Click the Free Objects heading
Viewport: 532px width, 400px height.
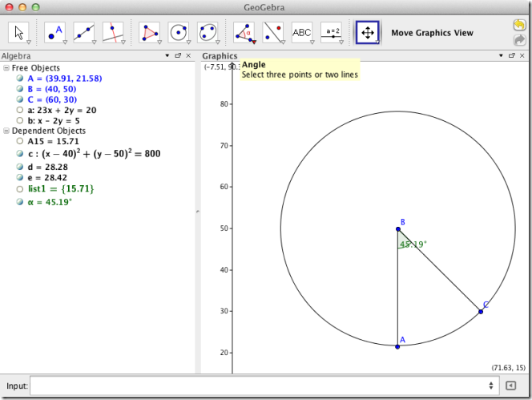(x=35, y=68)
